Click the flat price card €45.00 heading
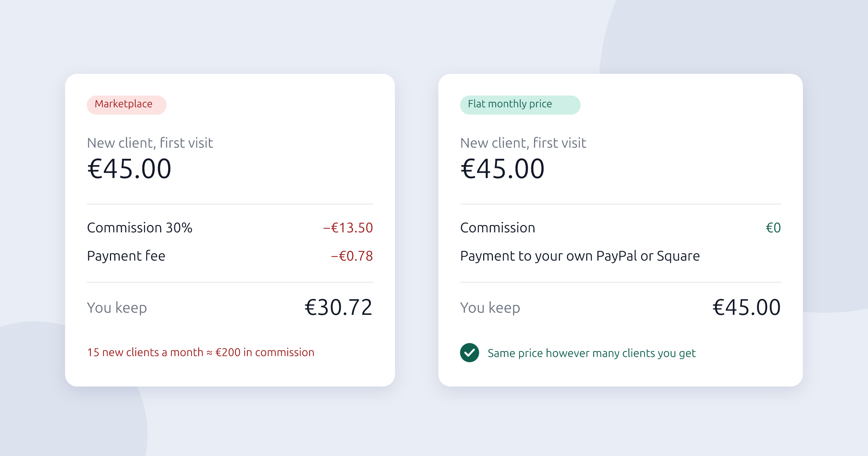Screen dimensions: 868x456 502,169
